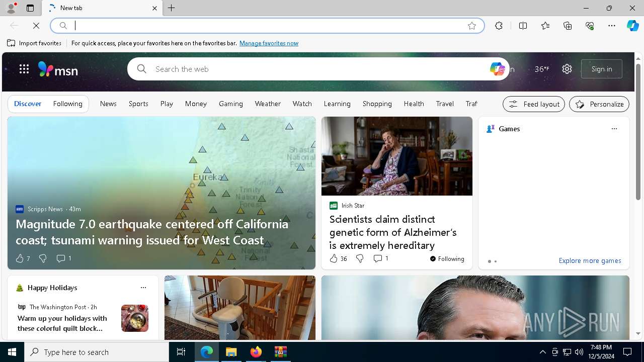644x362 pixels.
Task: Open Browser essentials heart icon
Action: click(590, 26)
